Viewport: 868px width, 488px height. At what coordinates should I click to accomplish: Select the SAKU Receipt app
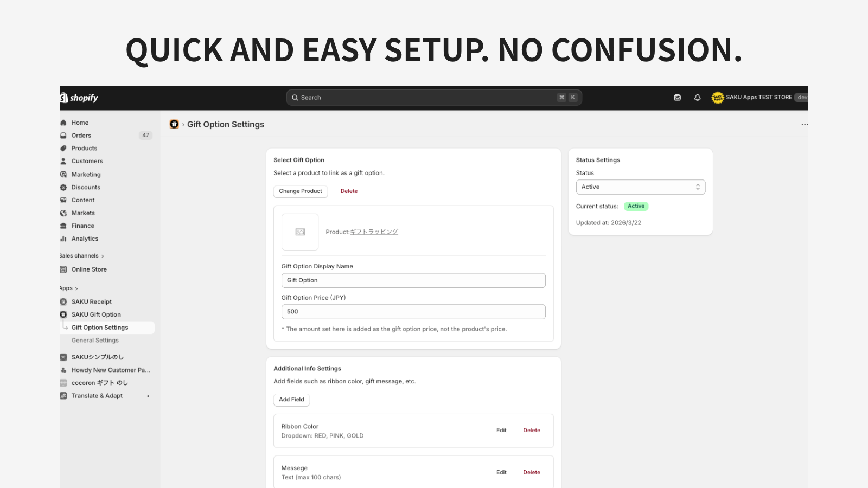92,301
